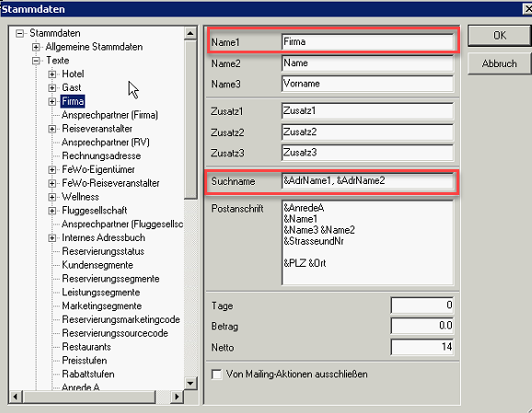The image size is (532, 413).
Task: Click the Suchname input field
Action: (367, 181)
